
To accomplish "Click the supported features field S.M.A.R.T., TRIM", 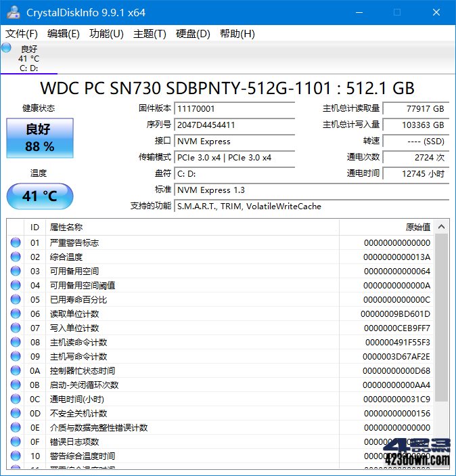I will coord(312,207).
